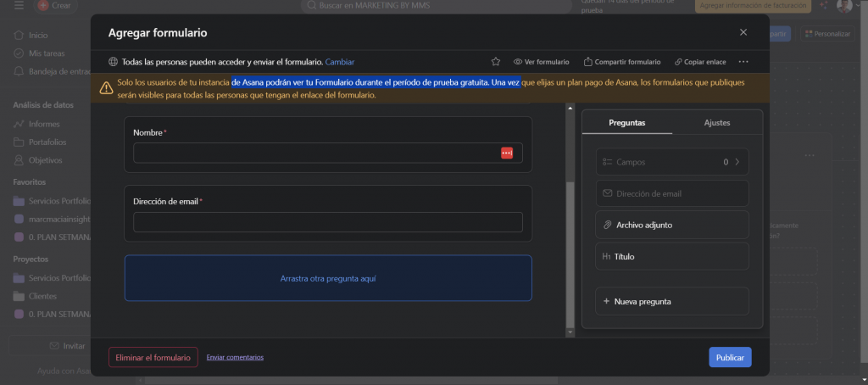Click the star favorite icon in form header

pyautogui.click(x=496, y=62)
